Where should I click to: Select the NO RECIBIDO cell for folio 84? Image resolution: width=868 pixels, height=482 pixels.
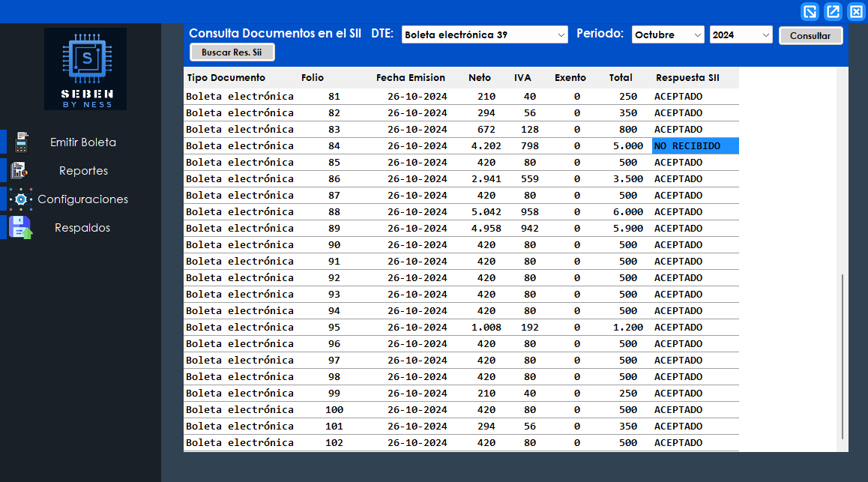click(695, 145)
